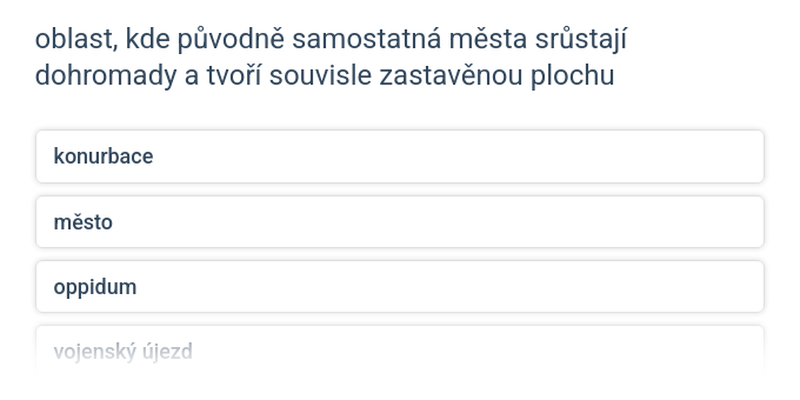Click the word "samostatná" in the question
Screen dimensions: 800x400
click(366, 40)
